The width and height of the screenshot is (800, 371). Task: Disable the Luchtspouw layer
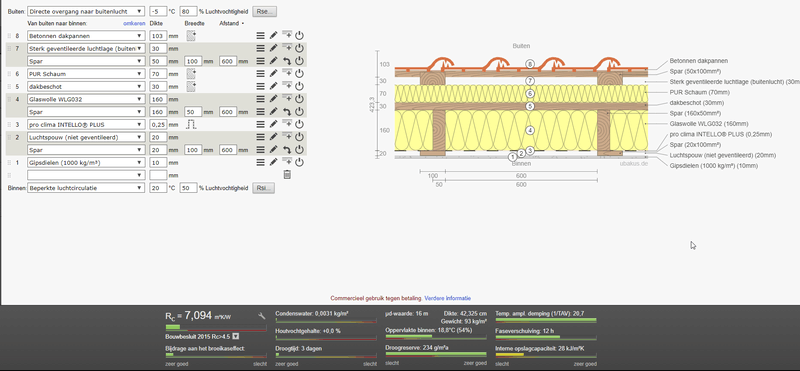[299, 137]
